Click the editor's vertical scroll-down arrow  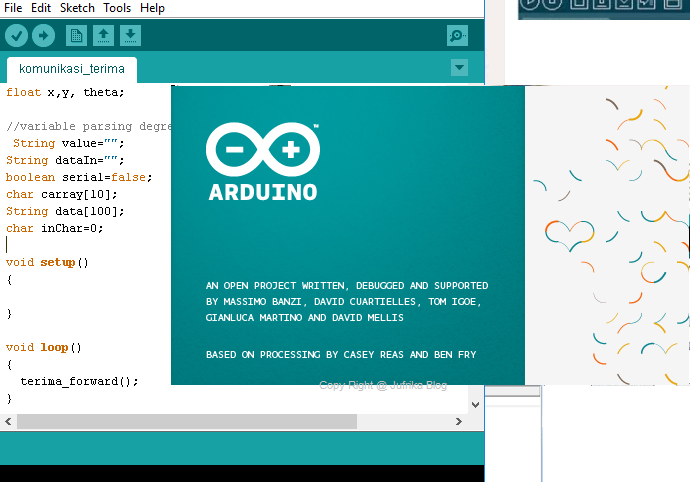pos(475,405)
